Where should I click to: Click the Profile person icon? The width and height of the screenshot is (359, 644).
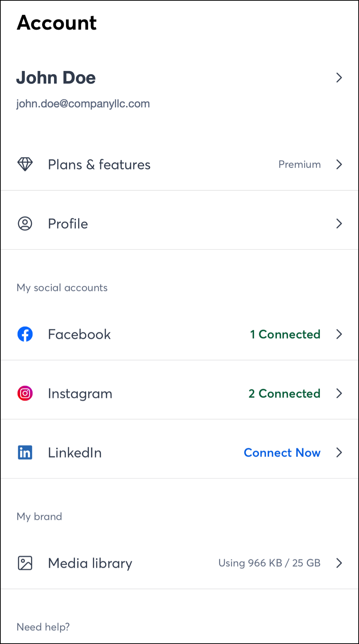pos(25,224)
